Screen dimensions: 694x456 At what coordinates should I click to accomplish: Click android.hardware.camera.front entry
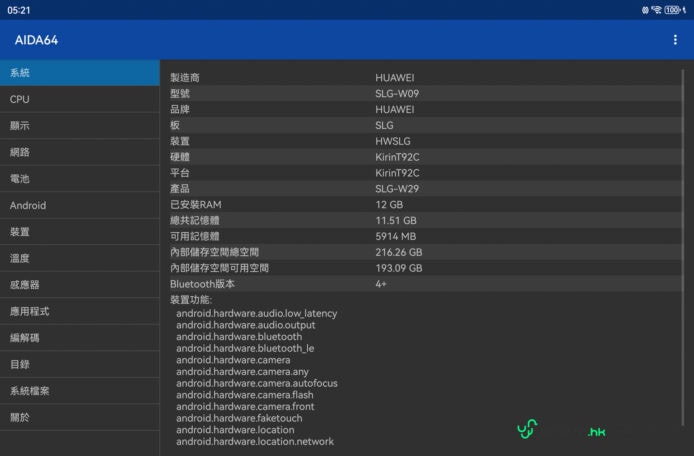tap(245, 406)
